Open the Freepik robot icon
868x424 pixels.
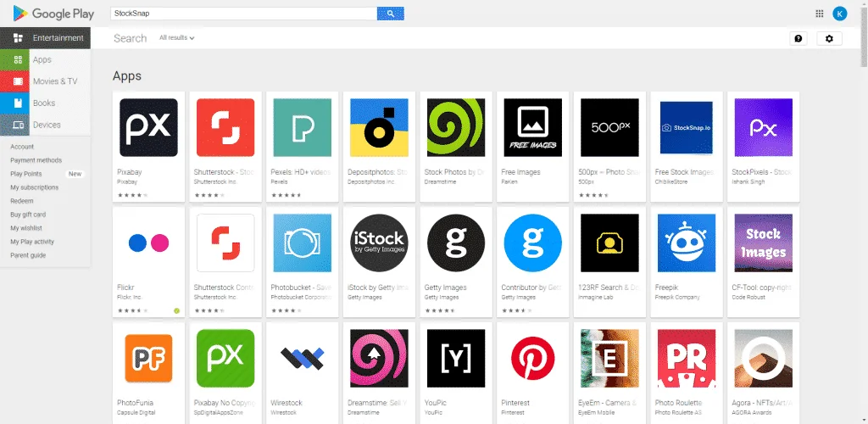coord(687,243)
